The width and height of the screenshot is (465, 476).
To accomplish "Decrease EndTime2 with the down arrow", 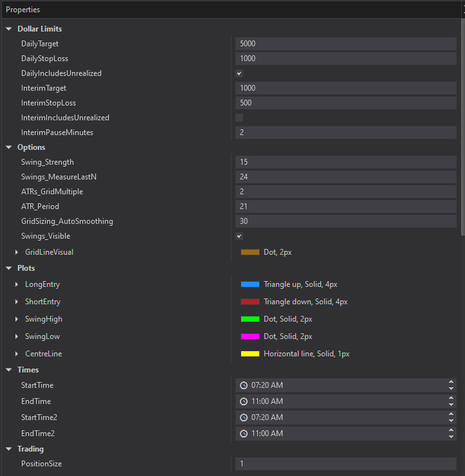I will click(451, 437).
